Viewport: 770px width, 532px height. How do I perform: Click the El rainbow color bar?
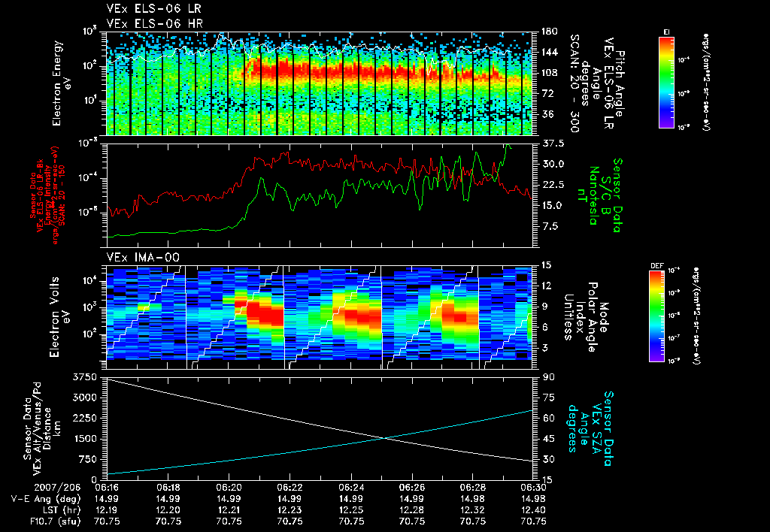tap(666, 82)
